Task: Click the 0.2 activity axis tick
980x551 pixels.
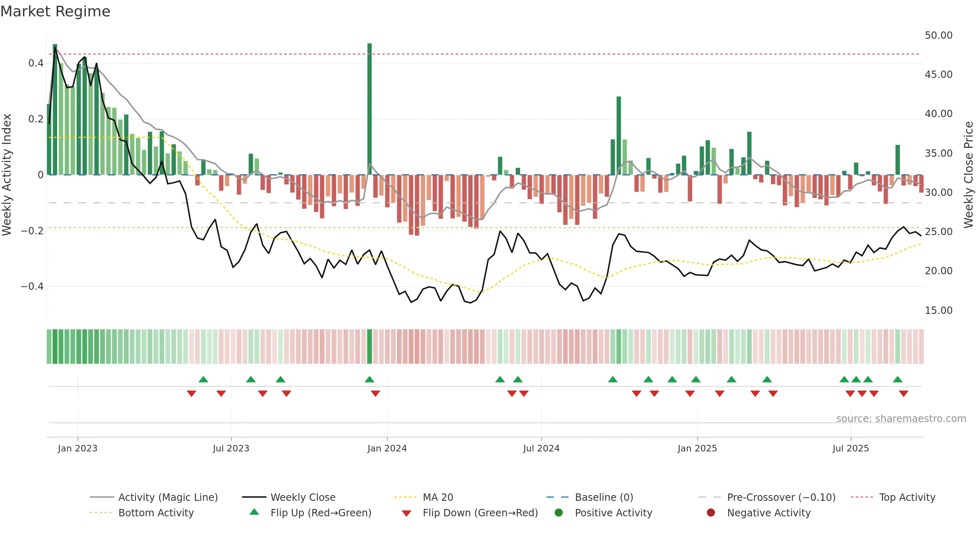Action: click(x=36, y=119)
